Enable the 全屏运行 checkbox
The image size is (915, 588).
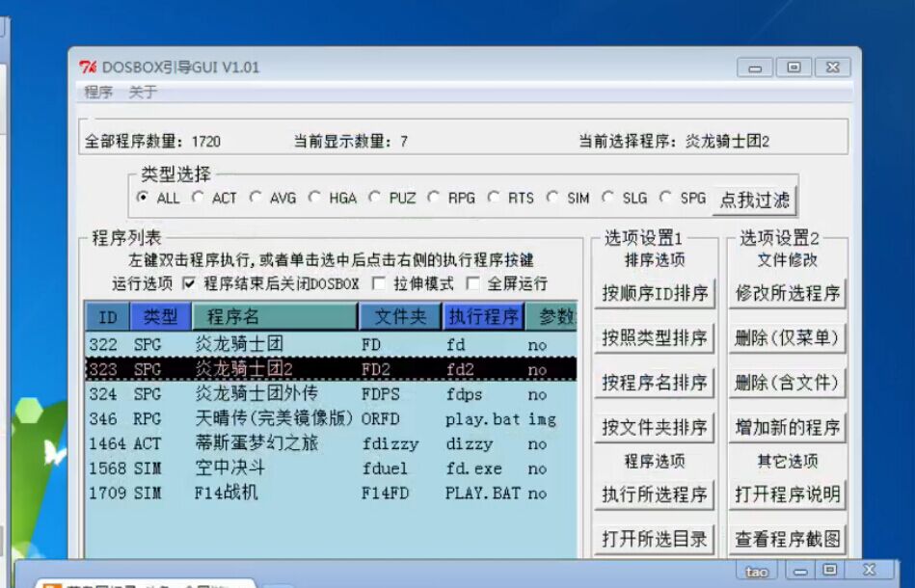coord(472,283)
